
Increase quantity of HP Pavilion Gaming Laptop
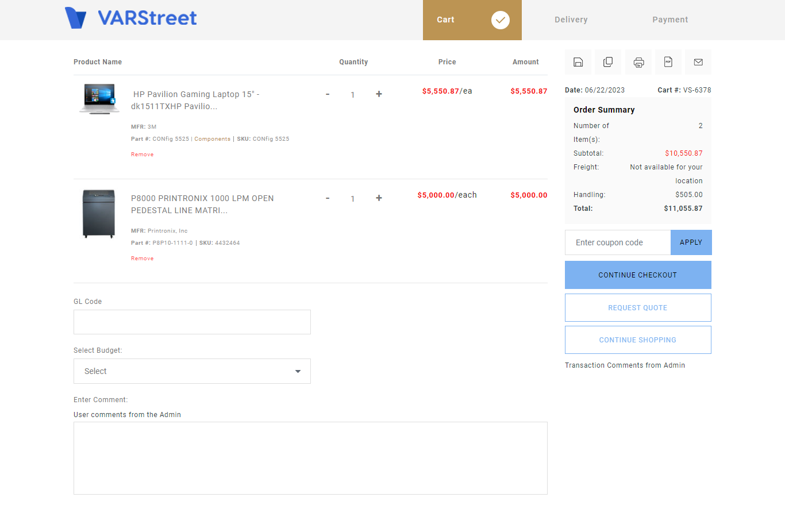tap(379, 94)
